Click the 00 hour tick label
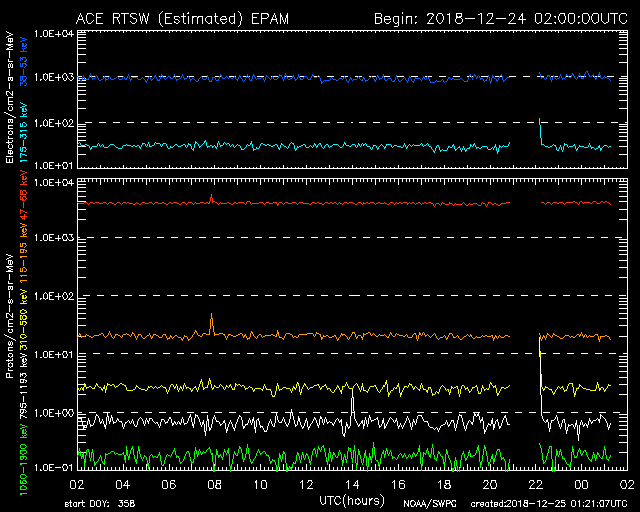This screenshot has height=512, width=640. (582, 483)
